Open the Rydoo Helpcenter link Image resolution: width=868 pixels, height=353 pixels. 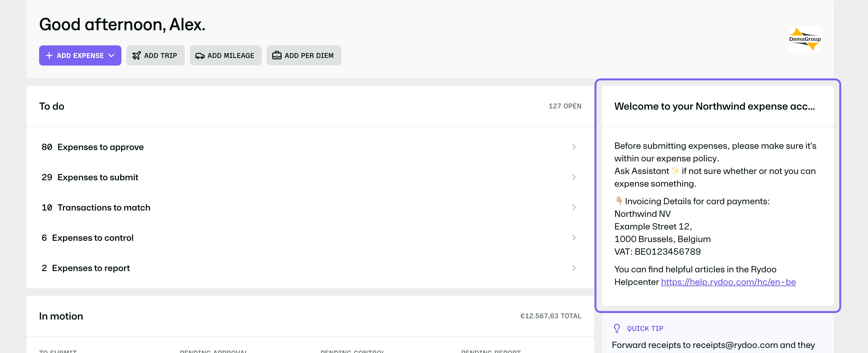[728, 282]
